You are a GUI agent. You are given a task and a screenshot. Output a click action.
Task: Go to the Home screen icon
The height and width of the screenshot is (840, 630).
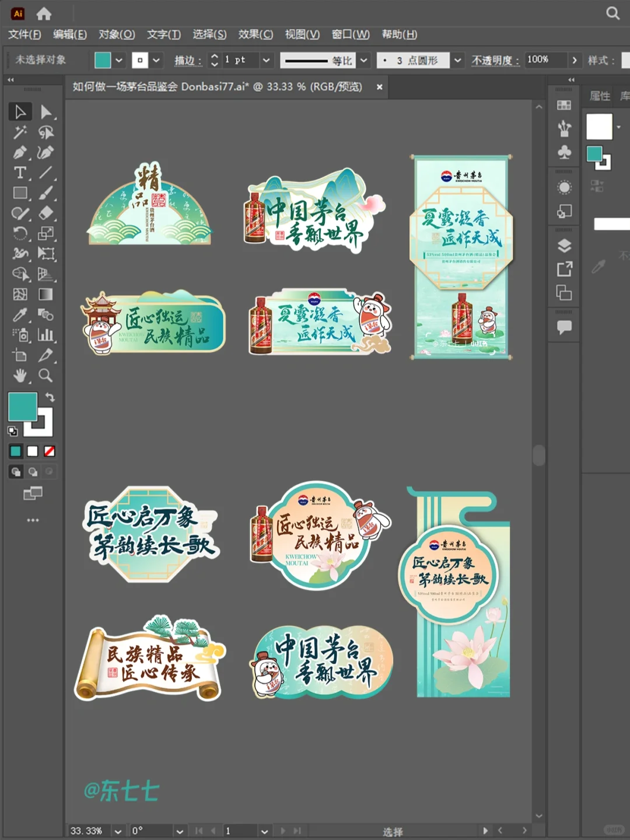pos(44,13)
